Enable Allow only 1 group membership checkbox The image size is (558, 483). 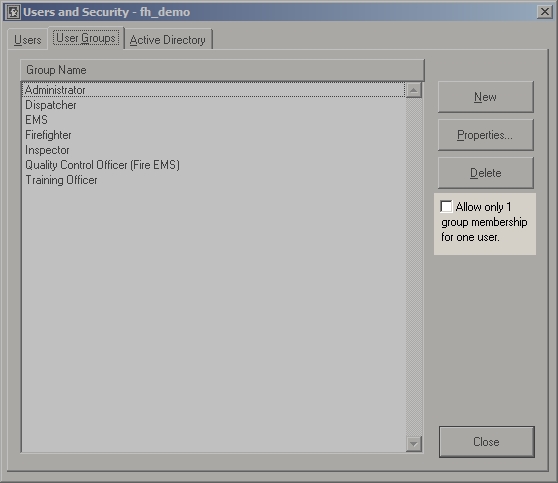coord(446,206)
